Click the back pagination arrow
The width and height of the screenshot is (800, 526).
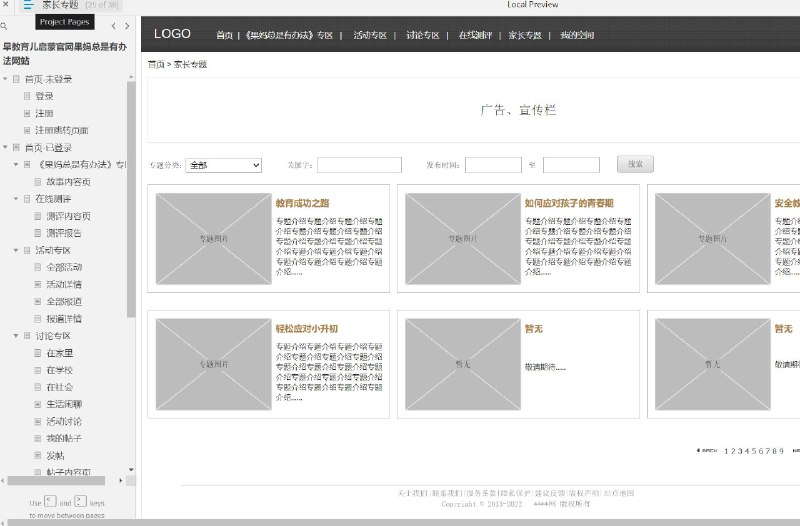(x=707, y=450)
